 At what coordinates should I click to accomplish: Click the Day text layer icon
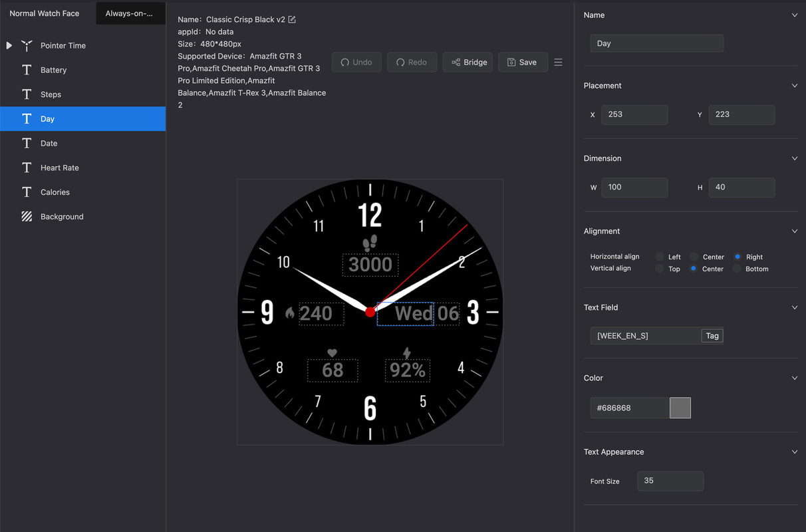point(27,118)
